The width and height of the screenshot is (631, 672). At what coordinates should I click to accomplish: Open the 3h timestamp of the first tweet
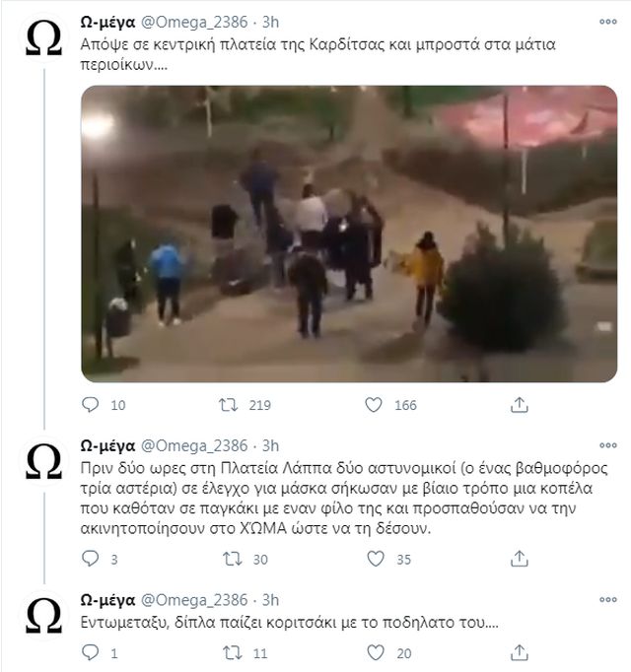click(x=270, y=22)
